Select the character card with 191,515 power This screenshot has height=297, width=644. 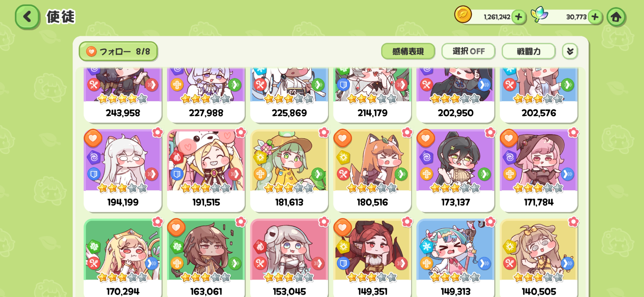point(206,171)
